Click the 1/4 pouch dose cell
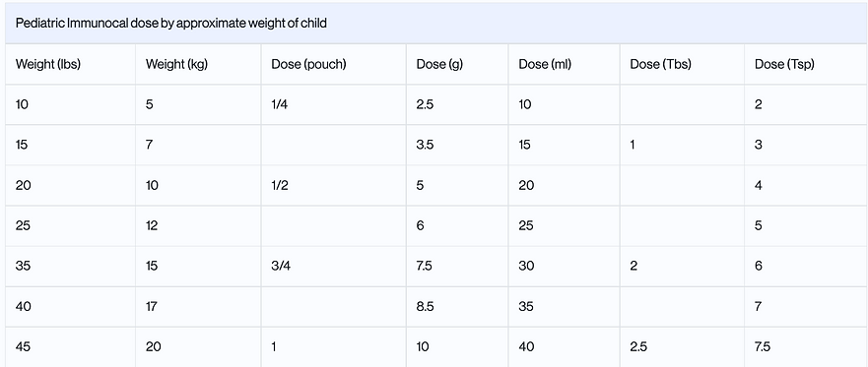This screenshot has width=868, height=367. click(280, 104)
